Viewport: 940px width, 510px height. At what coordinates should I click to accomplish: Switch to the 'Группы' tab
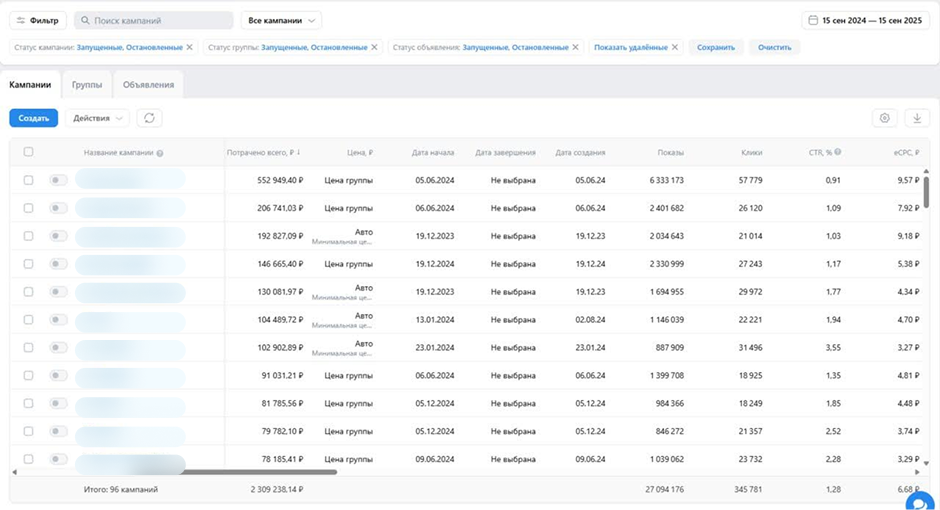click(x=87, y=85)
